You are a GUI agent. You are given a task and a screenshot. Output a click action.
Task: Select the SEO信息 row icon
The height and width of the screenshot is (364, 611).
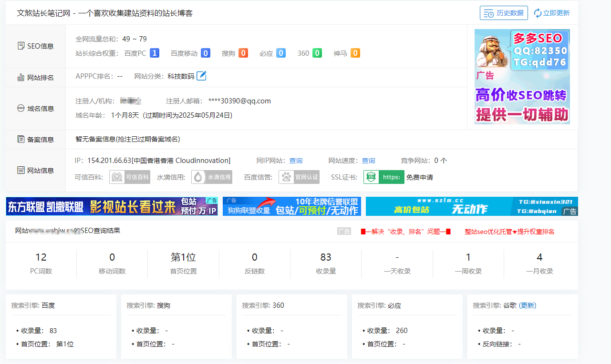tap(21, 46)
